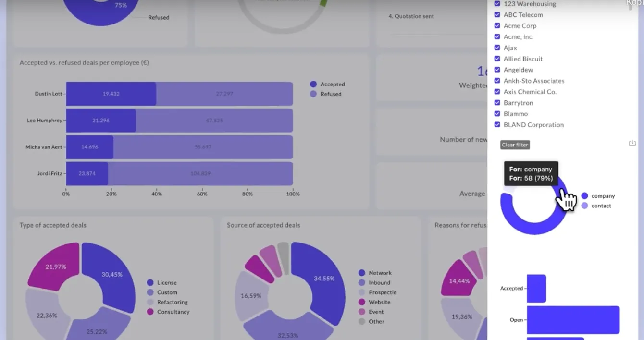The width and height of the screenshot is (644, 340).
Task: Click the company donut ring in side panel
Action: pos(533,230)
